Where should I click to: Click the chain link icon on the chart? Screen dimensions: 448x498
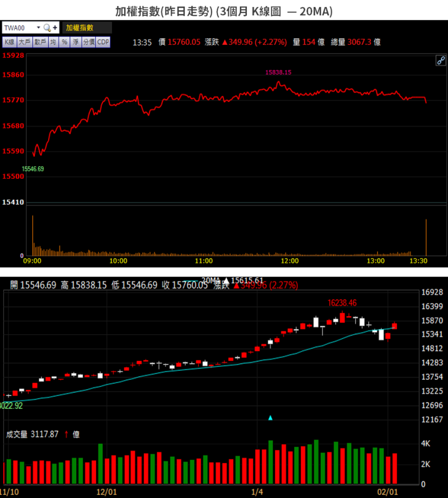point(440,61)
